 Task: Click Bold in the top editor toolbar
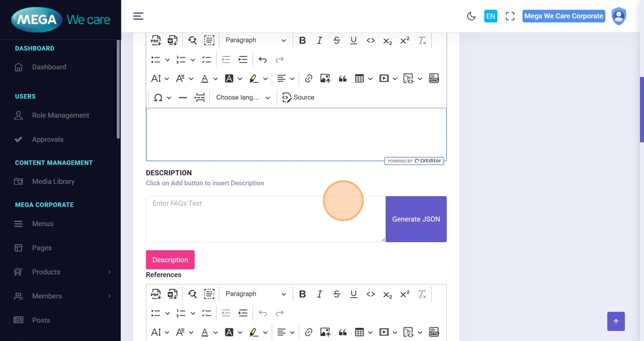pos(302,40)
